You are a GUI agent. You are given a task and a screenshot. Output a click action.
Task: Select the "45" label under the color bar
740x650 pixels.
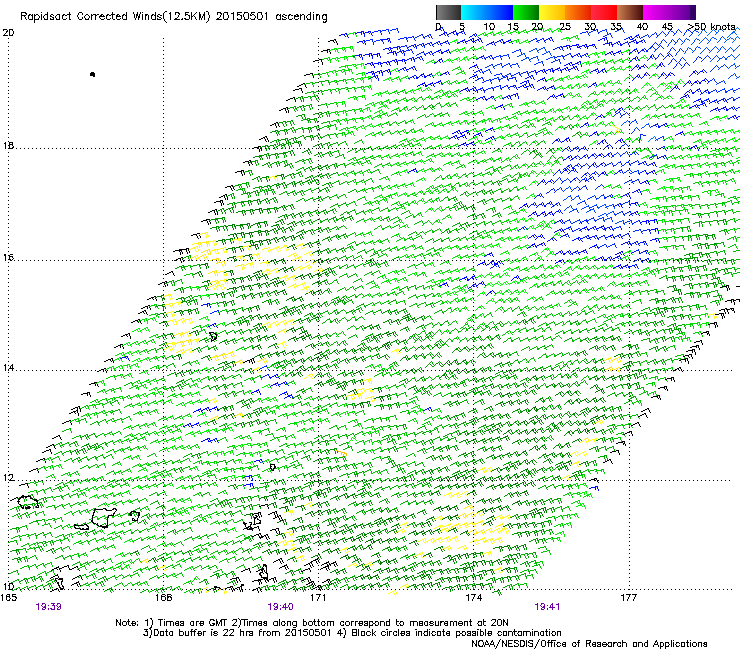point(667,27)
